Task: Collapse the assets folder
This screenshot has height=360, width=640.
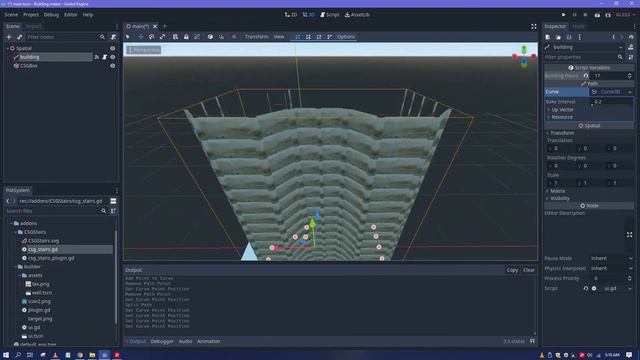Action: coord(20,276)
